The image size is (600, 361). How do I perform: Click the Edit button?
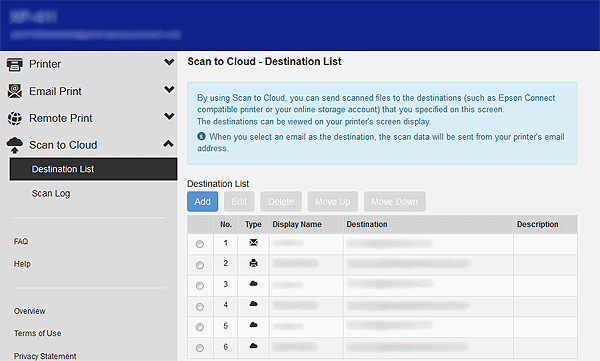(x=239, y=201)
